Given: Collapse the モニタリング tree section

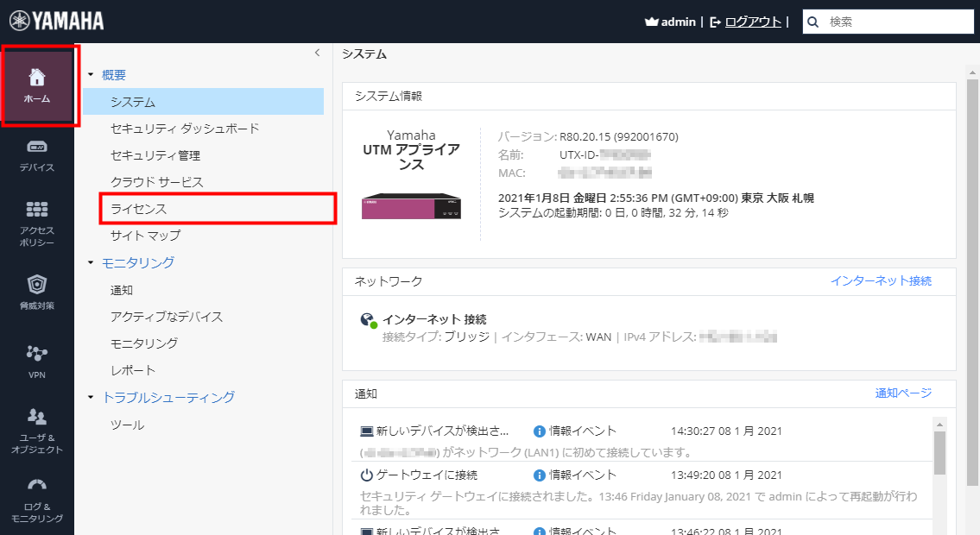Looking at the screenshot, I should [x=91, y=262].
